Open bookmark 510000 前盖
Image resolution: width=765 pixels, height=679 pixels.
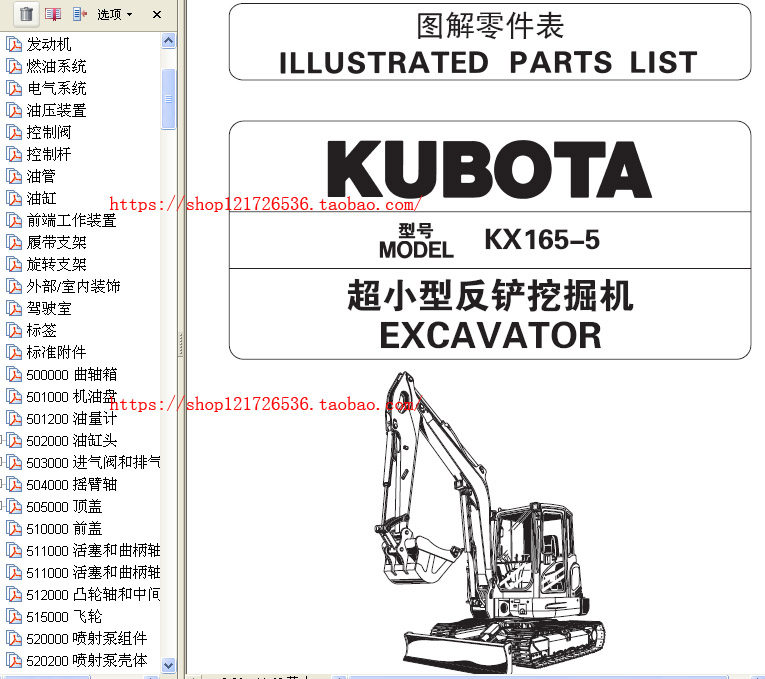[x=64, y=529]
